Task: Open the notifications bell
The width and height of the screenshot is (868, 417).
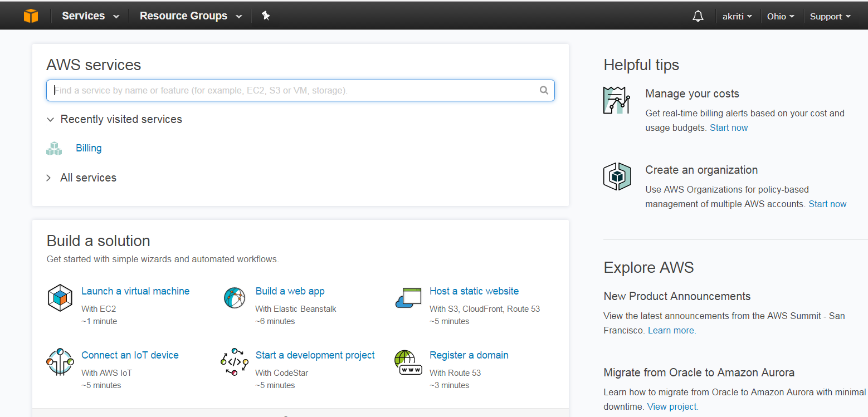Action: pyautogui.click(x=698, y=16)
